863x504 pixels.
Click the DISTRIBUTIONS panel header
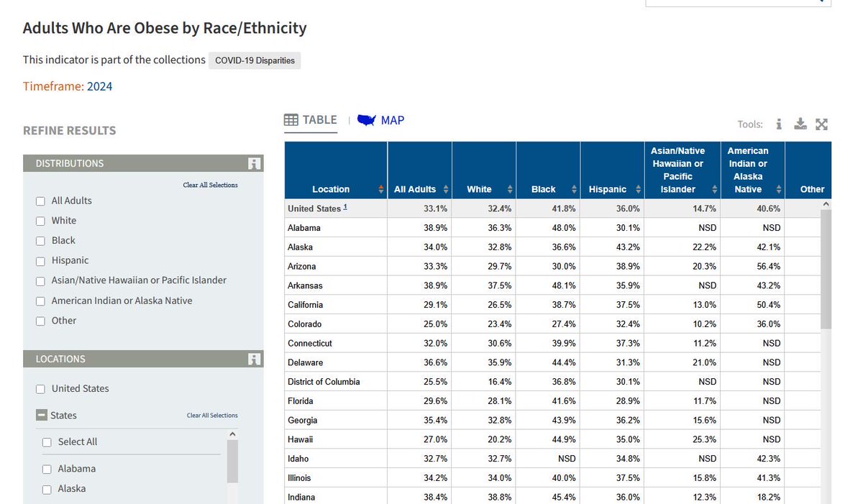click(x=143, y=163)
